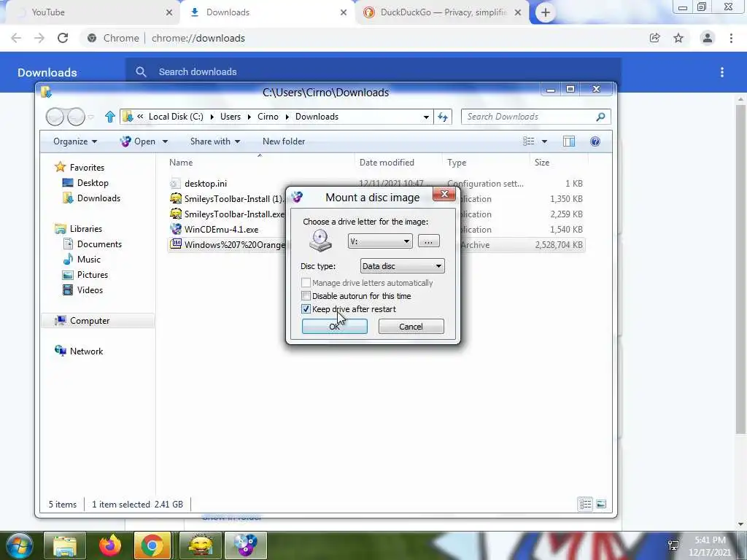Image resolution: width=747 pixels, height=560 pixels.
Task: Open the Organize menu in Explorer
Action: pos(75,141)
